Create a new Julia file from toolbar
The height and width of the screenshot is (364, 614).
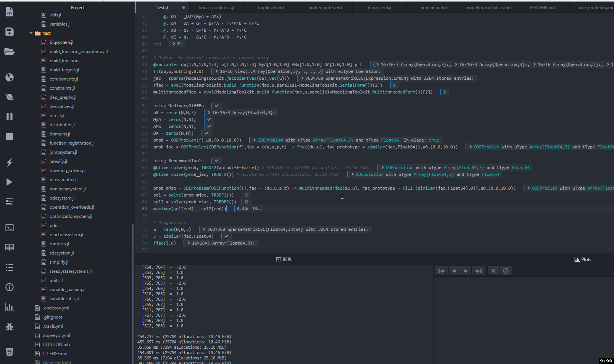pos(10,12)
